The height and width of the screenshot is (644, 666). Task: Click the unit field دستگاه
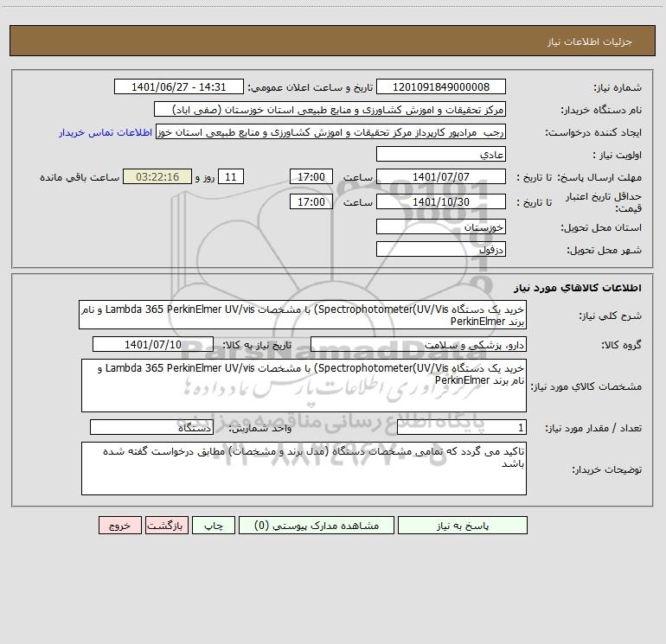(151, 427)
